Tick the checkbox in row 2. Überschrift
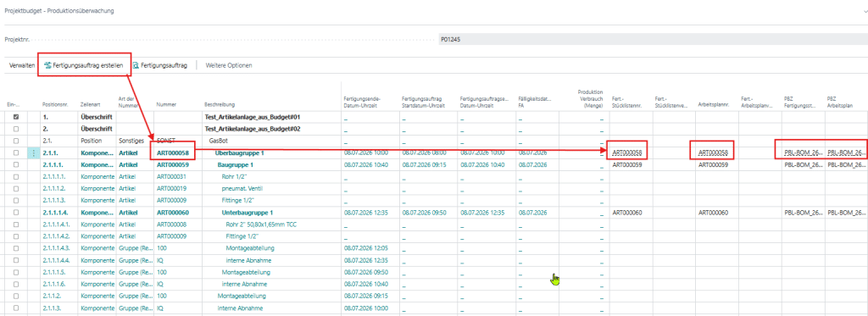 coord(16,129)
